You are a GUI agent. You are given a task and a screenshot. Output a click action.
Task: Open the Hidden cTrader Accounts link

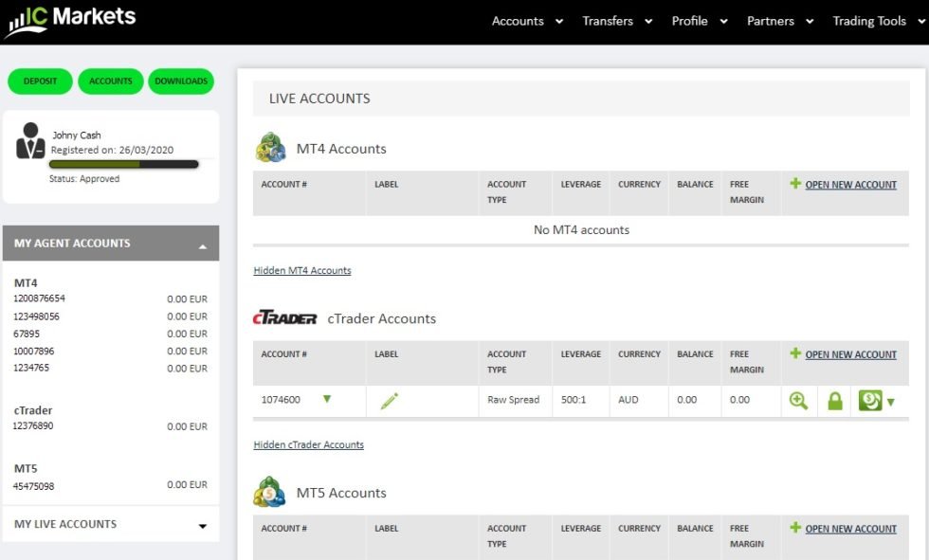(306, 444)
